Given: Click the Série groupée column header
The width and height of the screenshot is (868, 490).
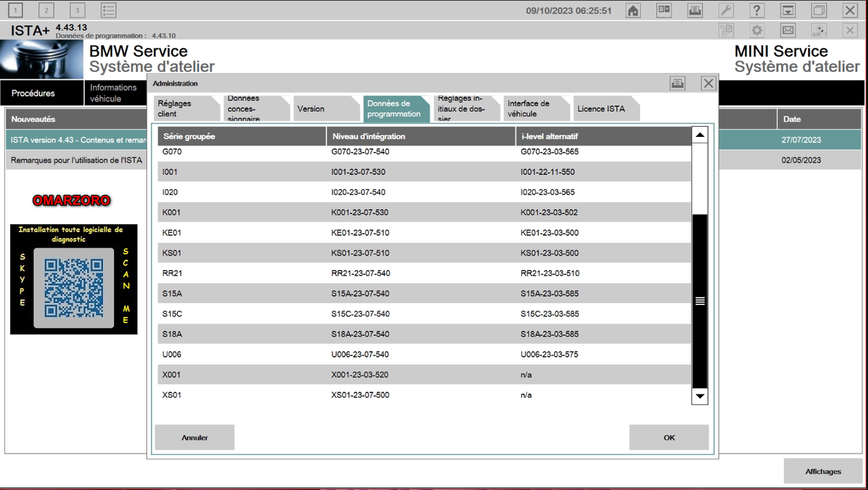Looking at the screenshot, I should click(x=241, y=136).
